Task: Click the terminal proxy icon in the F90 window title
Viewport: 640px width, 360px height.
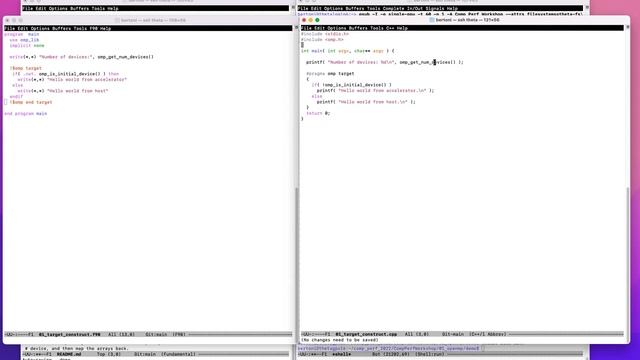Action: tap(117, 20)
